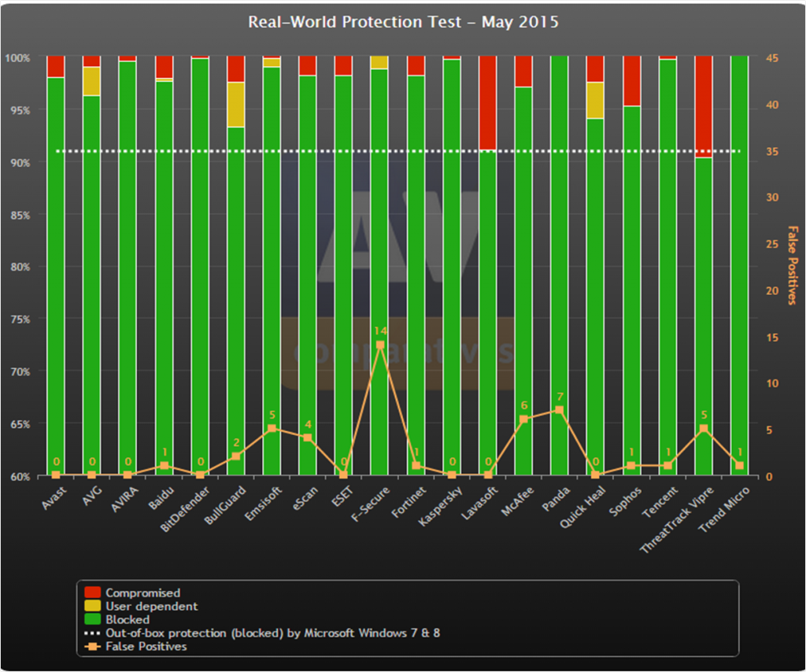The height and width of the screenshot is (672, 806).
Task: Select the eScan data point marker labeled 4
Action: [x=308, y=438]
